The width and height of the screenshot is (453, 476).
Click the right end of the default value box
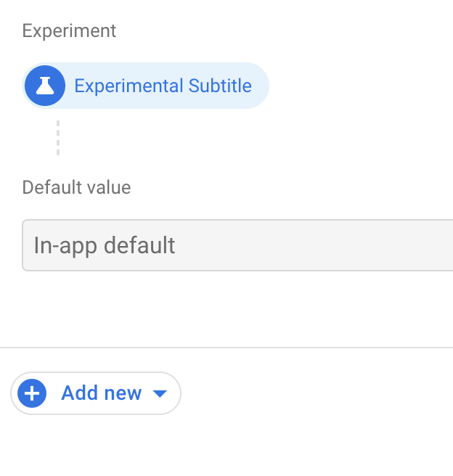(443, 245)
